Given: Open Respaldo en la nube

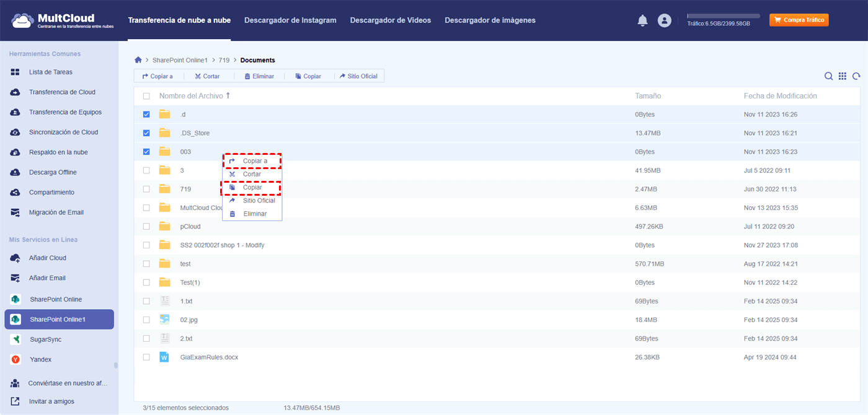Looking at the screenshot, I should pos(58,152).
